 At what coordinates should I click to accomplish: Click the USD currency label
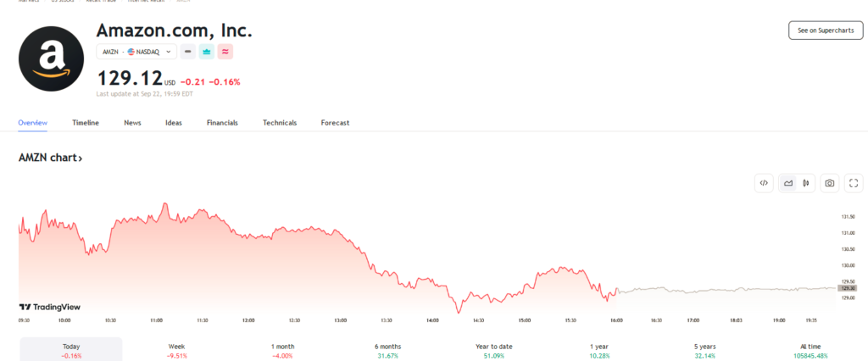coord(170,83)
